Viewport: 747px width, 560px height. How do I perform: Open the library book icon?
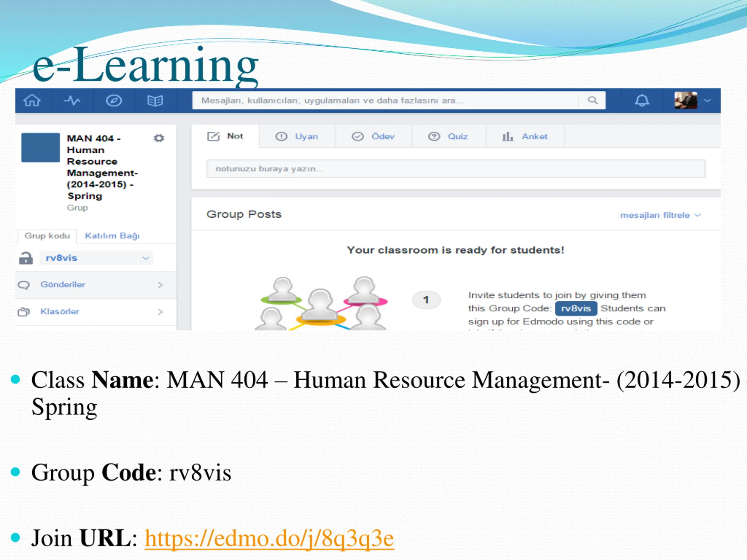(155, 101)
